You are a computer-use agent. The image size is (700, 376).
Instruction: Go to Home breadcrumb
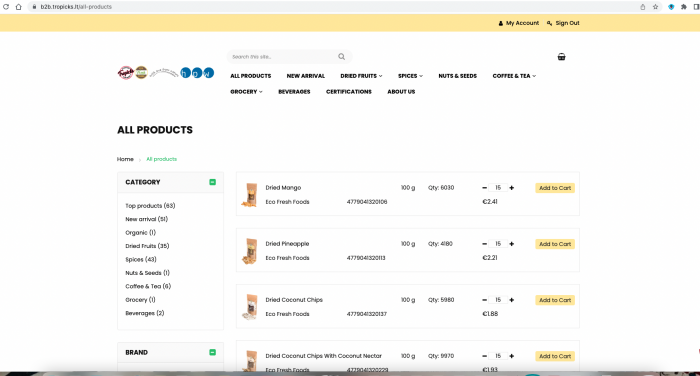[x=125, y=159]
